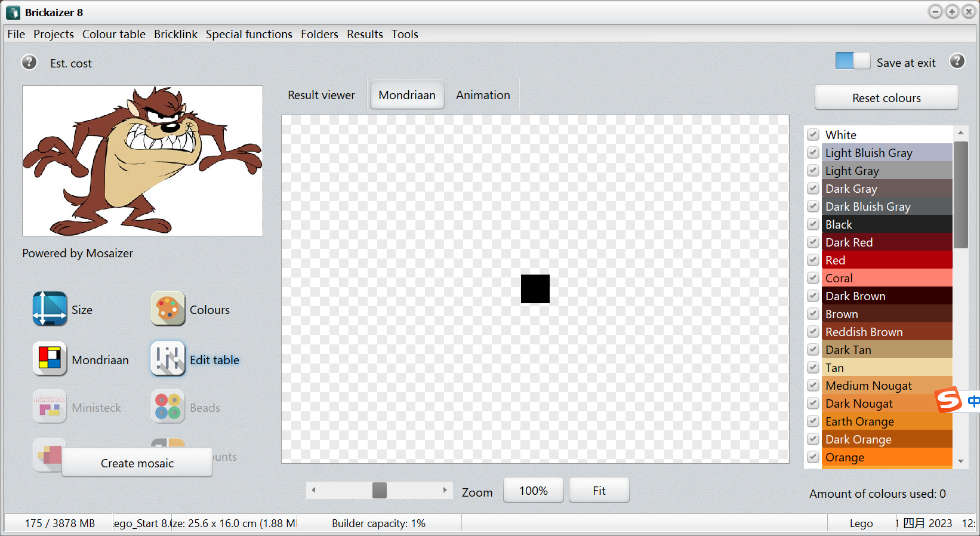This screenshot has width=980, height=536.
Task: Open the Tools menu
Action: tap(405, 34)
